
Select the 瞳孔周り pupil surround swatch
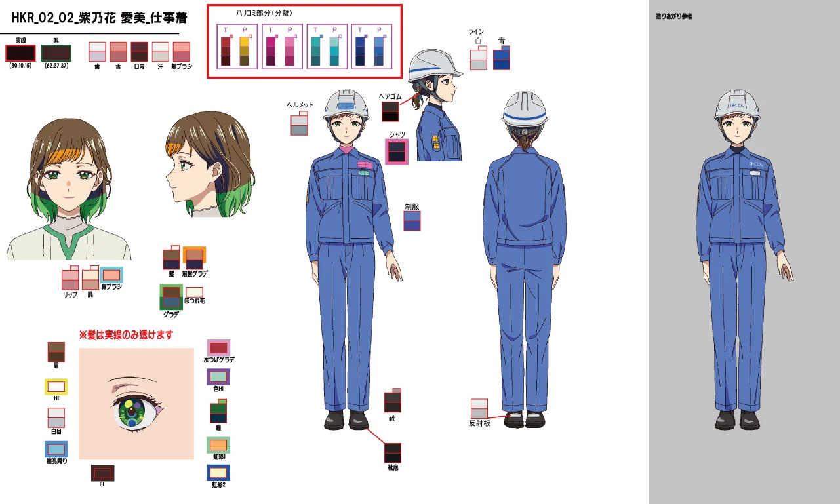(56, 450)
